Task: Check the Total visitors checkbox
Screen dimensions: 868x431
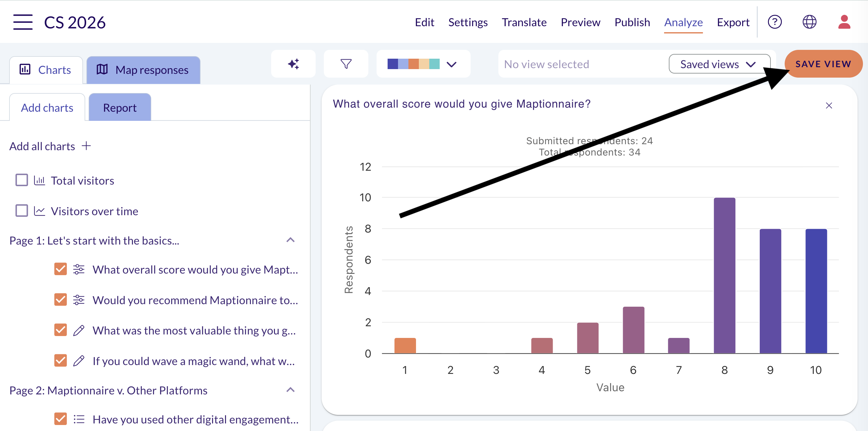Action: 22,180
